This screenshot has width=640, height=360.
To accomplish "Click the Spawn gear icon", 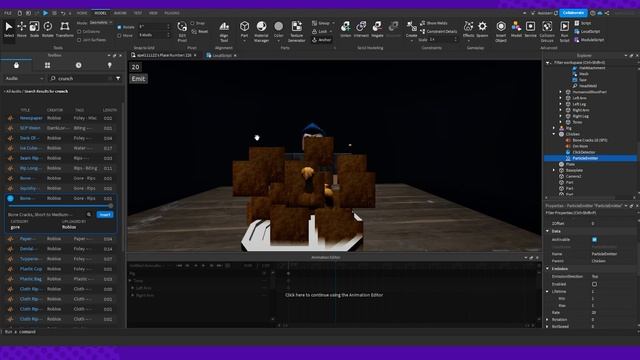I will coord(482,29).
